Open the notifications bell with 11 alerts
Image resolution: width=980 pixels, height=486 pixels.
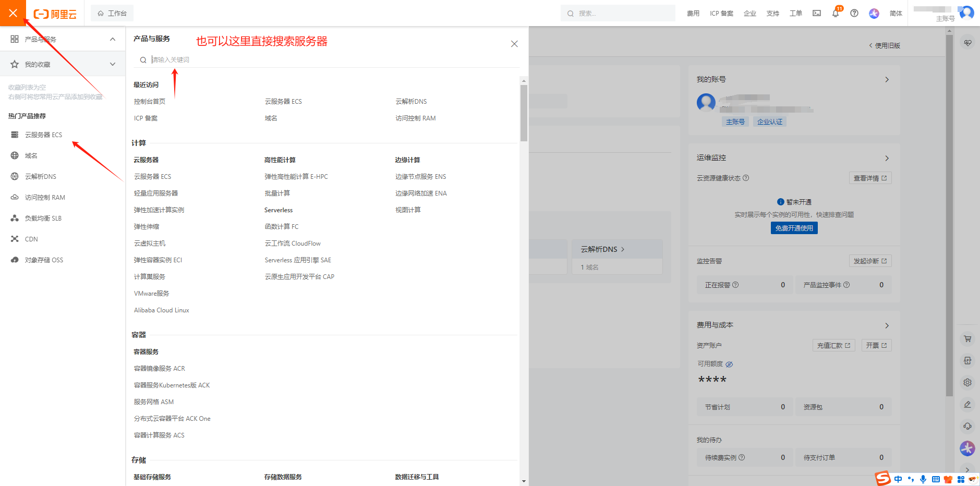point(835,13)
